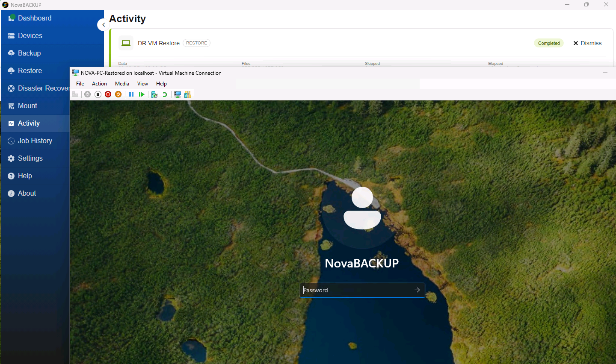This screenshot has height=364, width=616.
Task: Submit password with the arrow button
Action: point(417,290)
